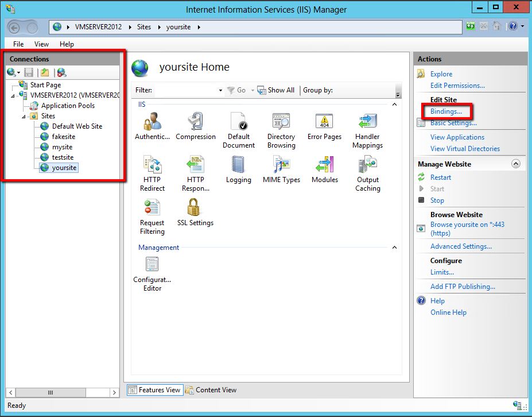Open the Configuration Editor icon

(152, 265)
